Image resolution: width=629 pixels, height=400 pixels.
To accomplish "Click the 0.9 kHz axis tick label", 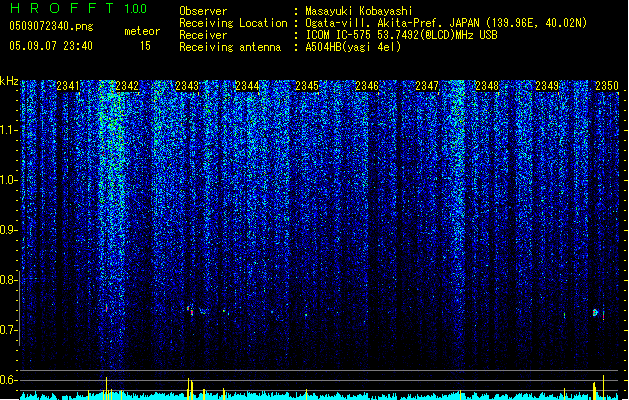I will coord(8,230).
